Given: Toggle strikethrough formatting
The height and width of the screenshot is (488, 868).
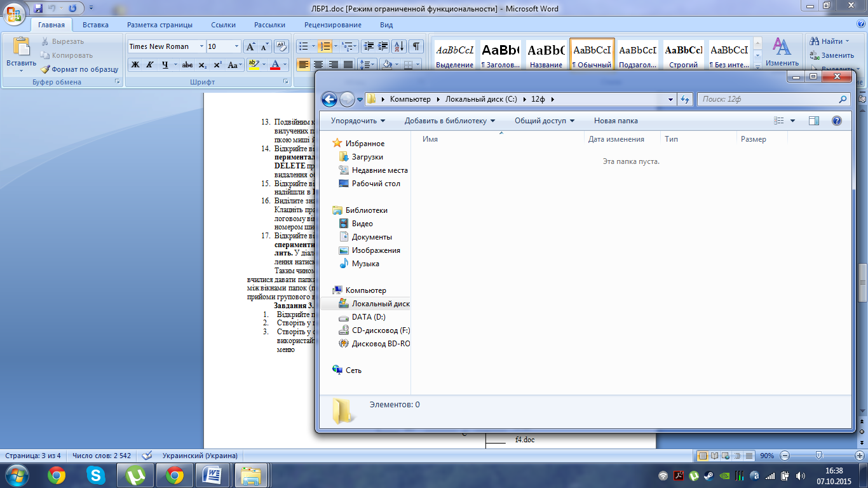Looking at the screenshot, I should tap(187, 65).
